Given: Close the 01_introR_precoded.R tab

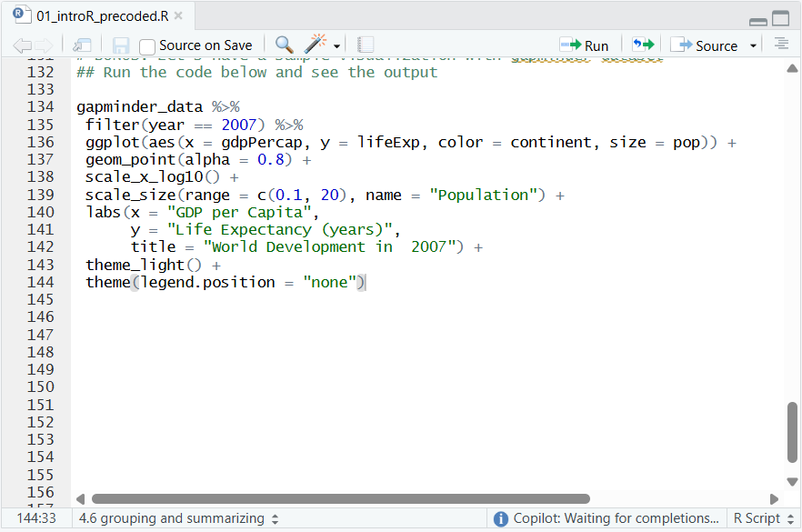Looking at the screenshot, I should click(x=178, y=16).
